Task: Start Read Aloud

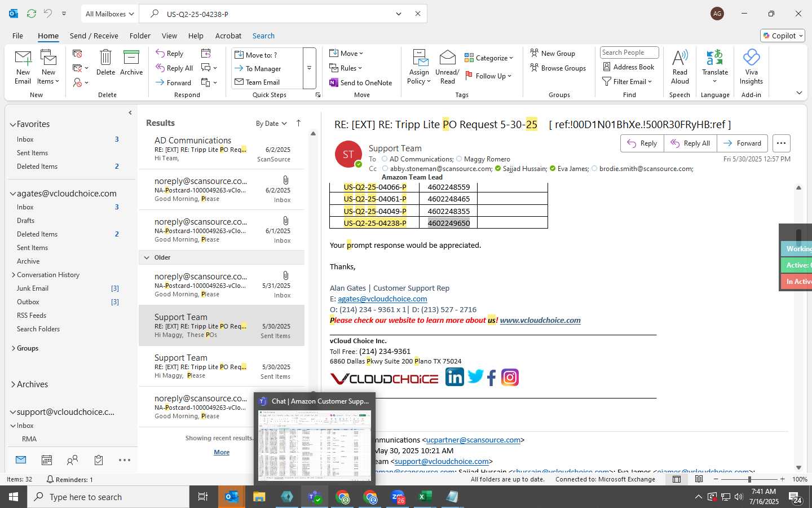Action: [x=680, y=67]
